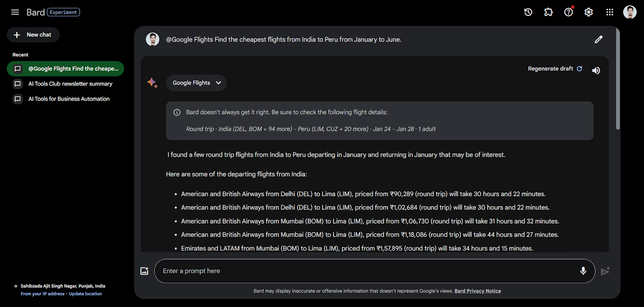Click the Bard sparkle response icon
Image resolution: width=644 pixels, height=307 pixels.
[152, 83]
